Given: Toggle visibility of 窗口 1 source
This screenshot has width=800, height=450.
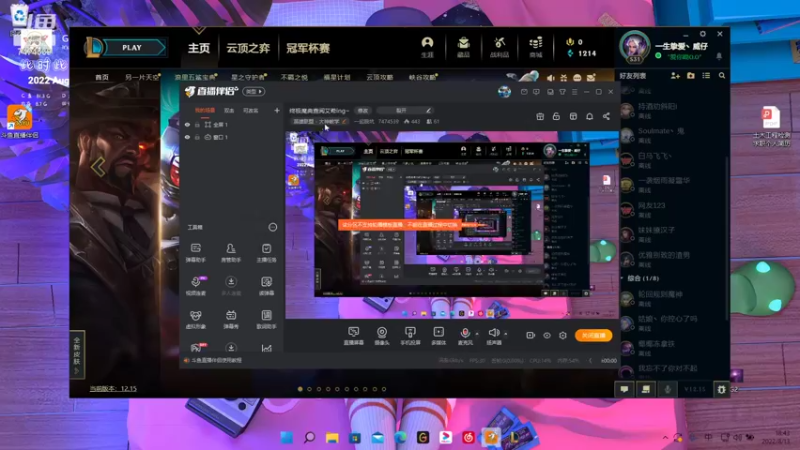Looking at the screenshot, I should (187, 137).
